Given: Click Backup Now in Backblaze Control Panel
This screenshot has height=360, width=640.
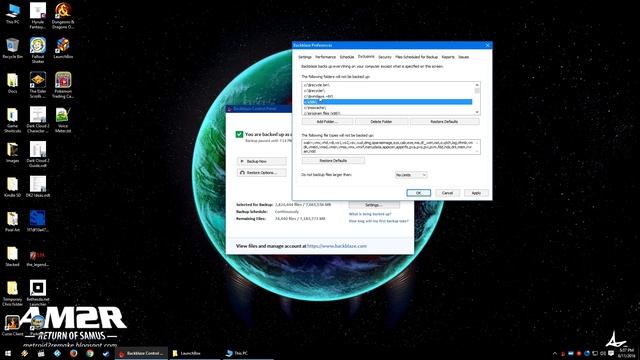Looking at the screenshot, I should tap(262, 162).
